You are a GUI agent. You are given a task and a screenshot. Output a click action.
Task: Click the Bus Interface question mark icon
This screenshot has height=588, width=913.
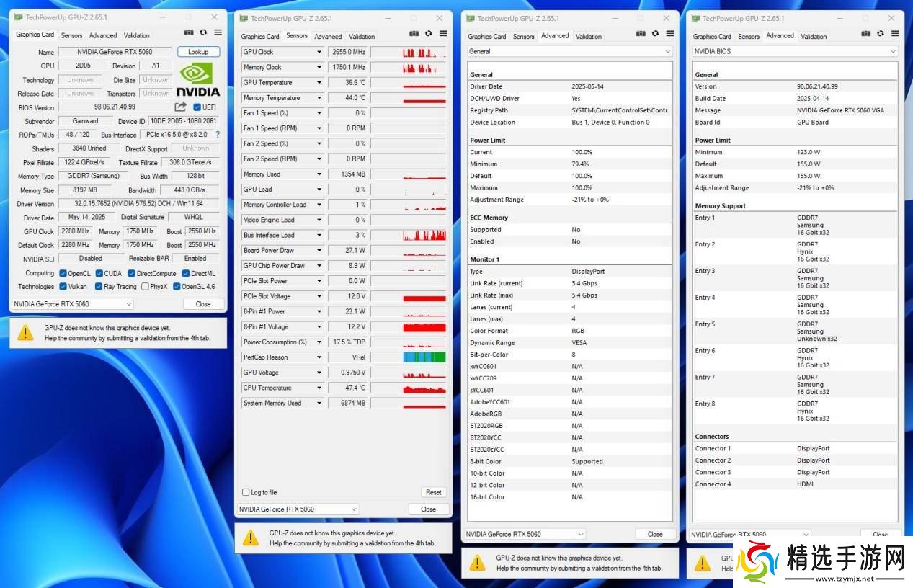218,135
